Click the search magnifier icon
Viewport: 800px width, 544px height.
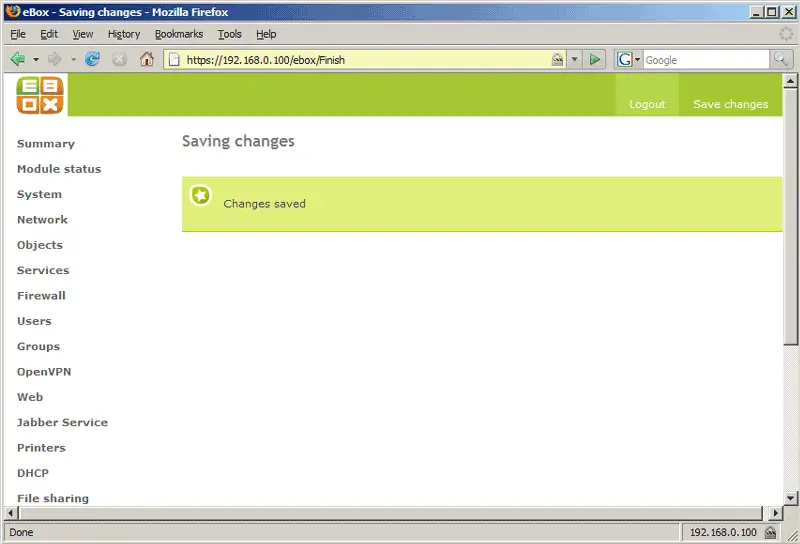pos(781,60)
